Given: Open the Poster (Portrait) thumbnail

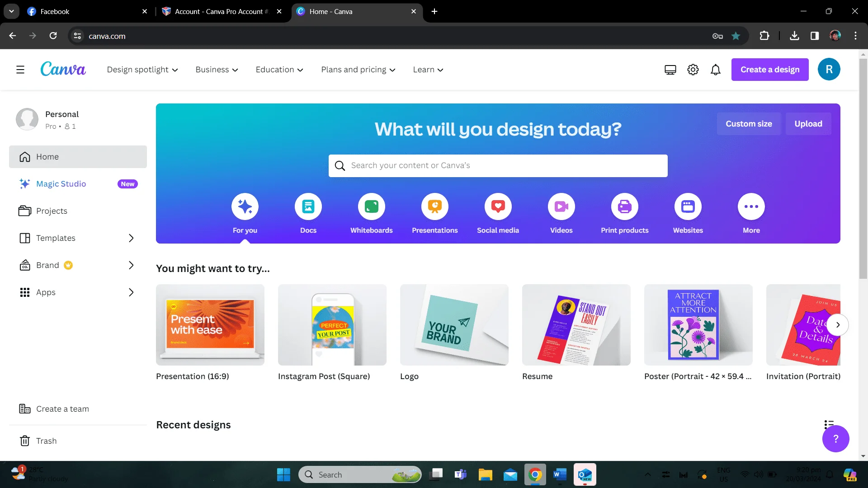Looking at the screenshot, I should (698, 325).
